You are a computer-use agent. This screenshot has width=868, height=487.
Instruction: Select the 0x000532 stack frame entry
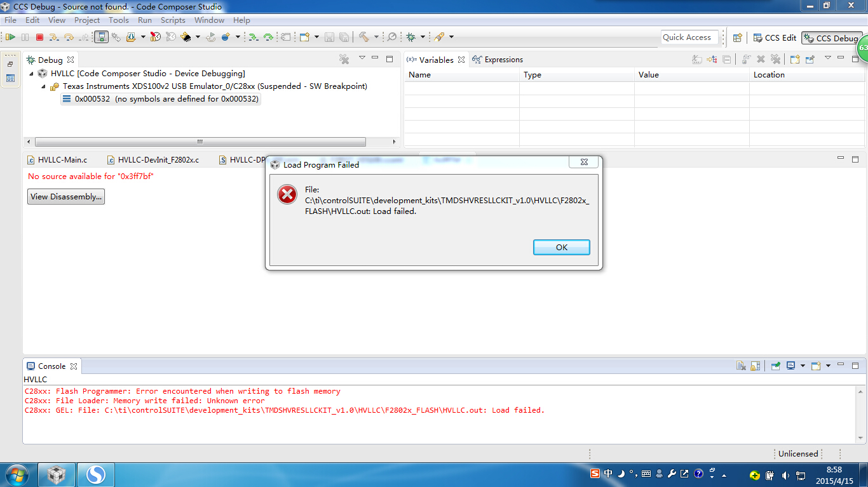tap(161, 99)
